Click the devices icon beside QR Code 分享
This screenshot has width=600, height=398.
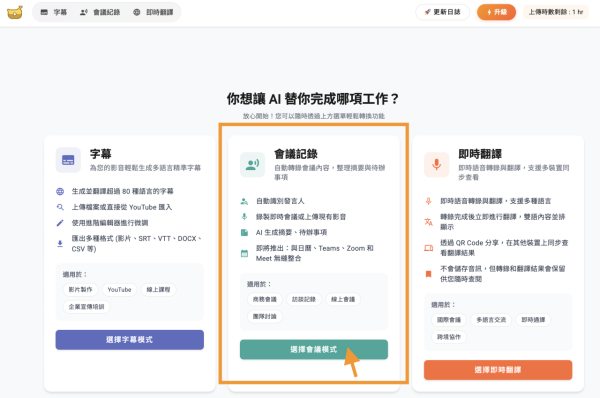(429, 248)
